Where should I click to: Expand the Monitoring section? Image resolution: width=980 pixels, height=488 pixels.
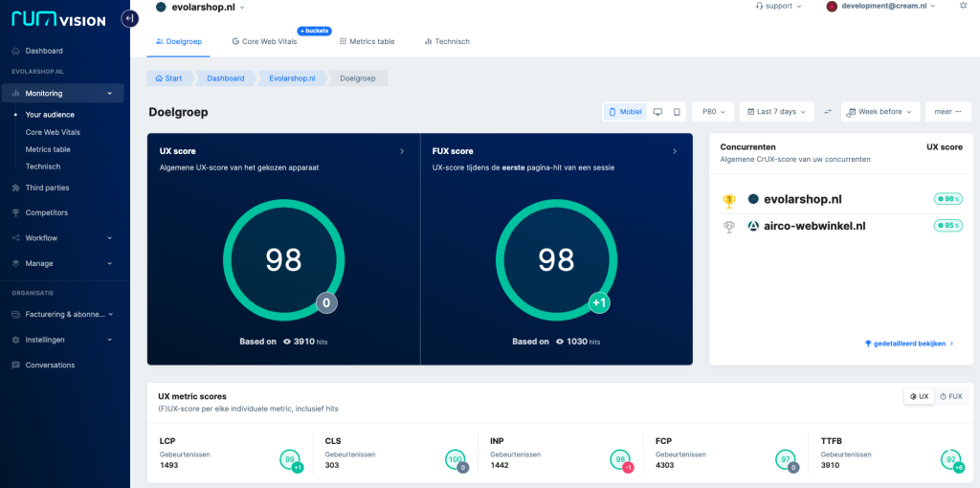click(62, 93)
